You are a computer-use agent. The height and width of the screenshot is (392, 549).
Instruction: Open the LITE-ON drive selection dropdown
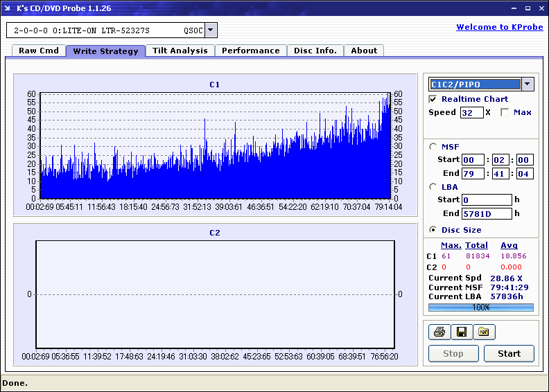pyautogui.click(x=211, y=30)
